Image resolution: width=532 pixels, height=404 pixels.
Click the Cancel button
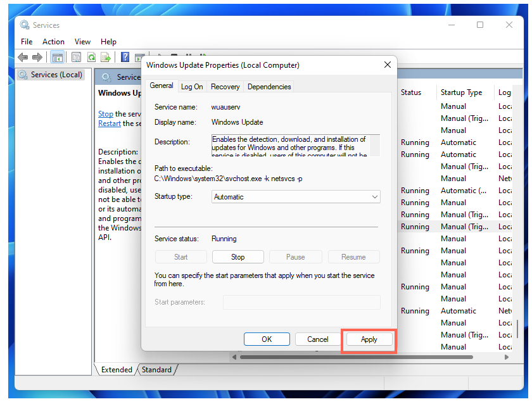click(318, 339)
